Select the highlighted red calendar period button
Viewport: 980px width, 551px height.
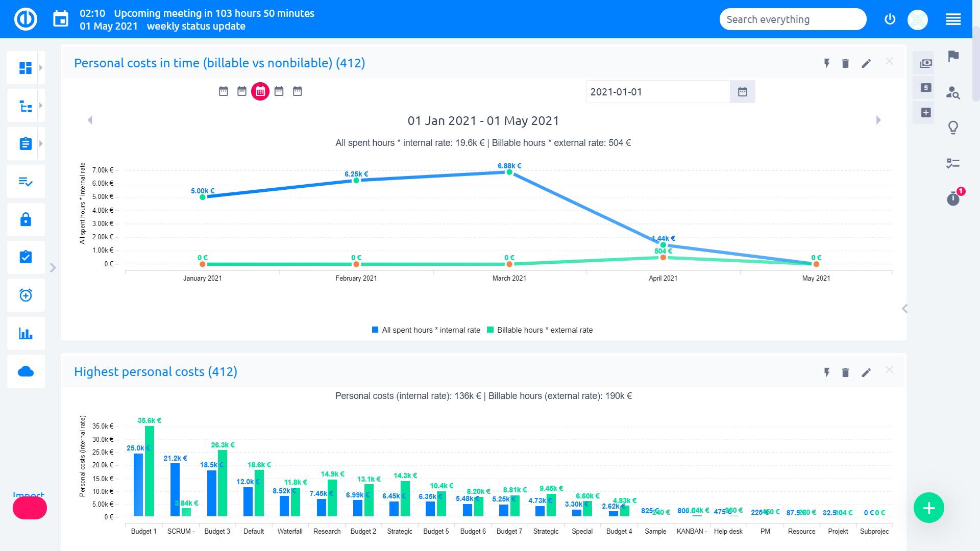[260, 91]
